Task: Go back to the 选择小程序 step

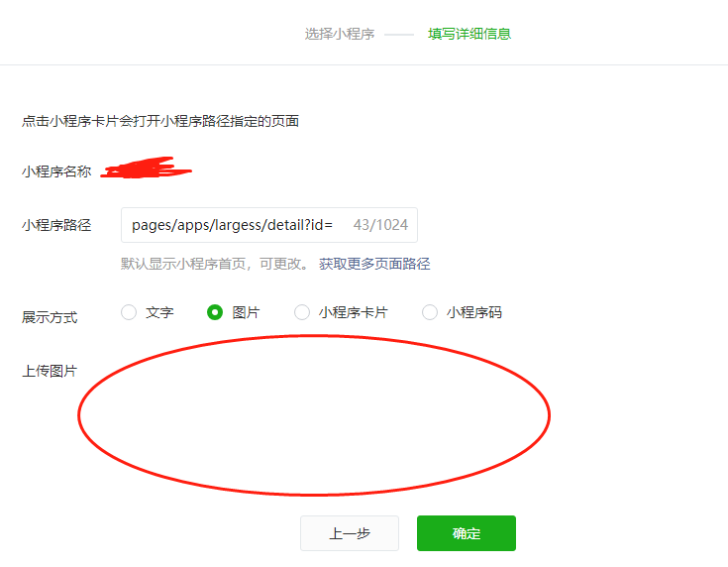Action: pos(340,34)
